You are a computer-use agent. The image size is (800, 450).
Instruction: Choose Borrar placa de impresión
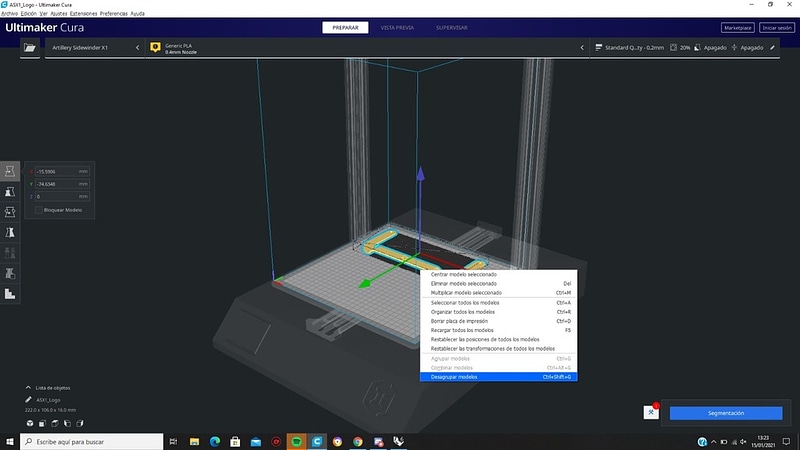(x=498, y=321)
